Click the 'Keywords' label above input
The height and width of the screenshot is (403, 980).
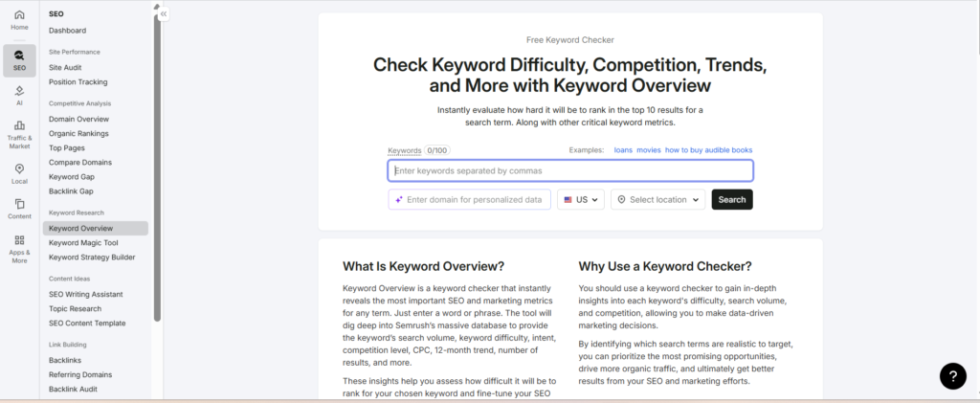[x=405, y=150]
